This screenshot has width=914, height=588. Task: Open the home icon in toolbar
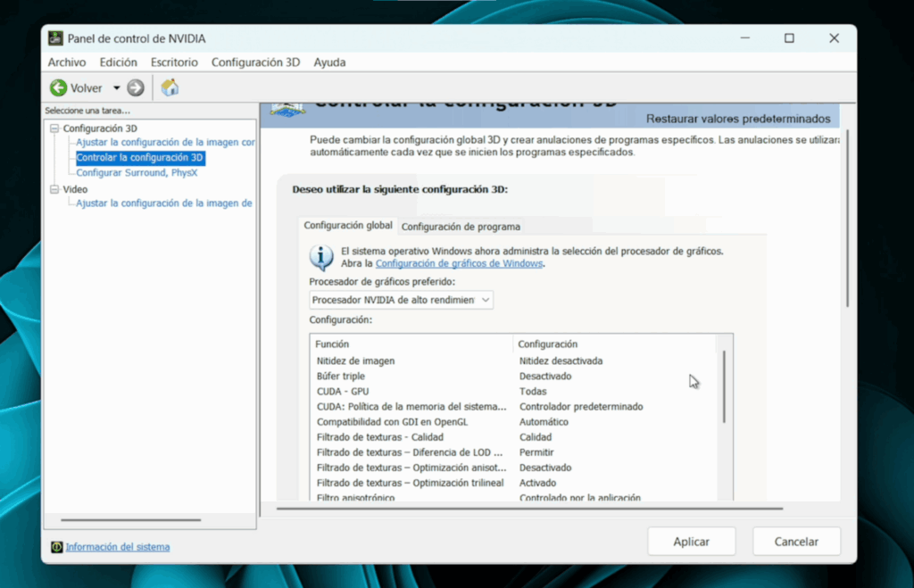[x=170, y=87]
